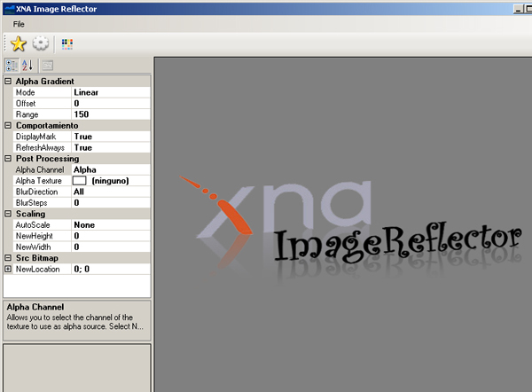532x392 pixels.
Task: Click the Alpha Texture white swatch
Action: click(80, 181)
